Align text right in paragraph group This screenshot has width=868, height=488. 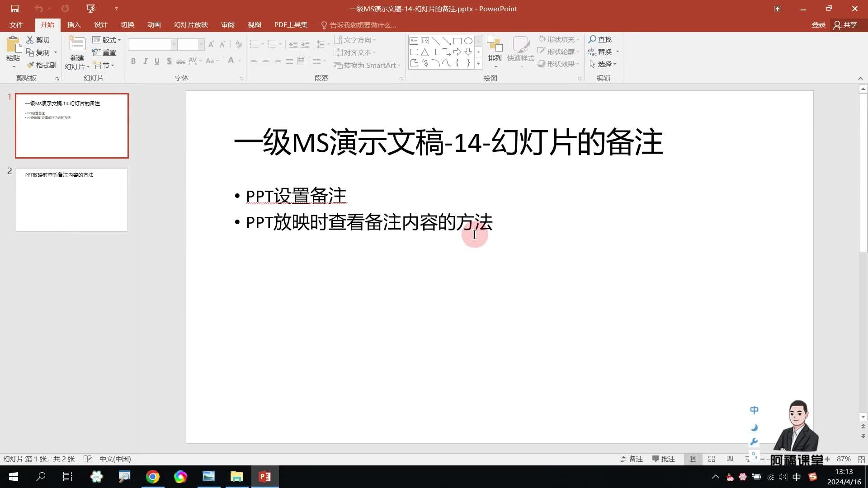[x=278, y=61]
